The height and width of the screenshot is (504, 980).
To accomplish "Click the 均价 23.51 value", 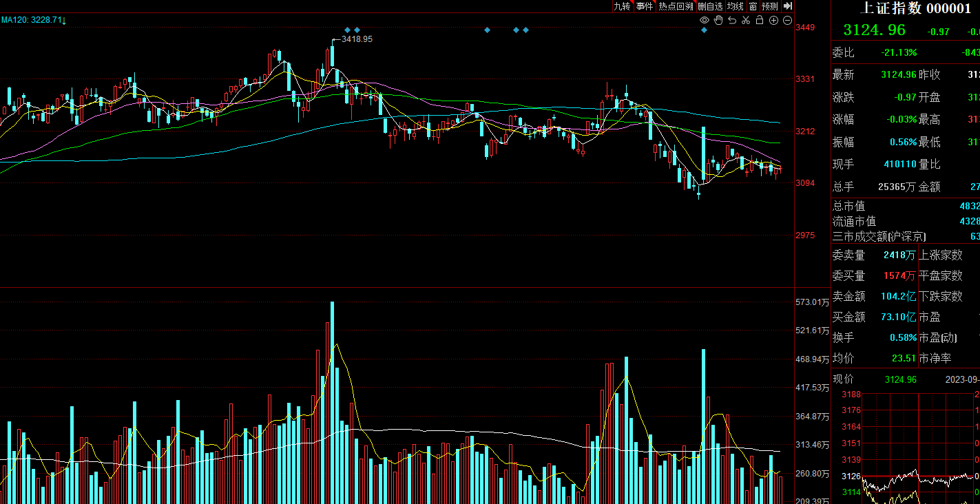I will (x=904, y=359).
